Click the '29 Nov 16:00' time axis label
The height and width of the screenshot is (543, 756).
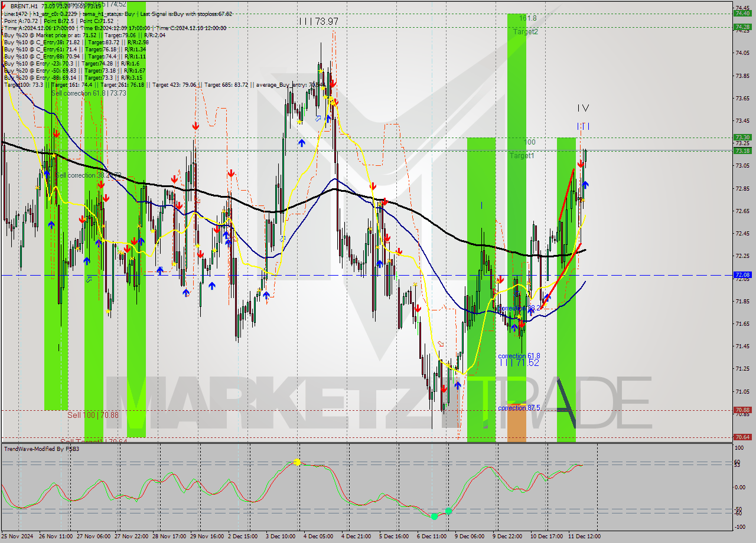pyautogui.click(x=208, y=537)
